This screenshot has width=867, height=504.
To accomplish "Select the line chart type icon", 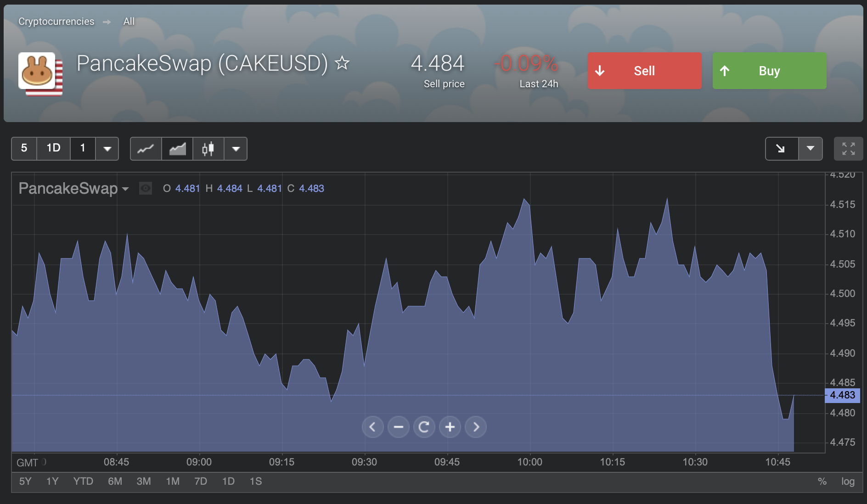I will [146, 149].
